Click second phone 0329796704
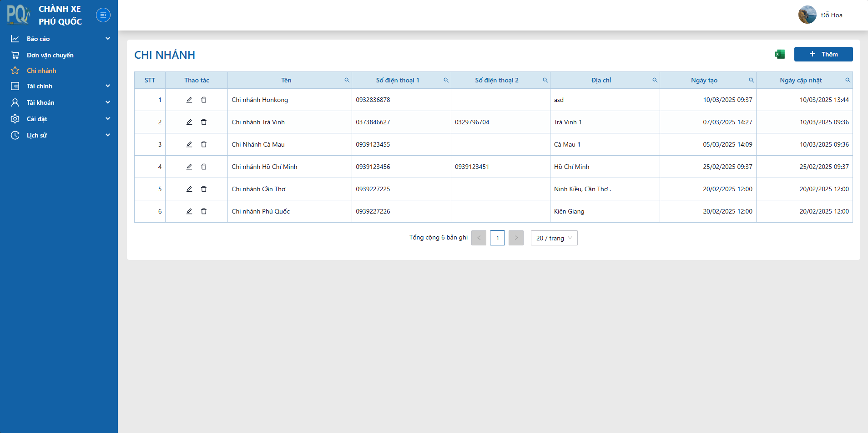 [x=472, y=122]
